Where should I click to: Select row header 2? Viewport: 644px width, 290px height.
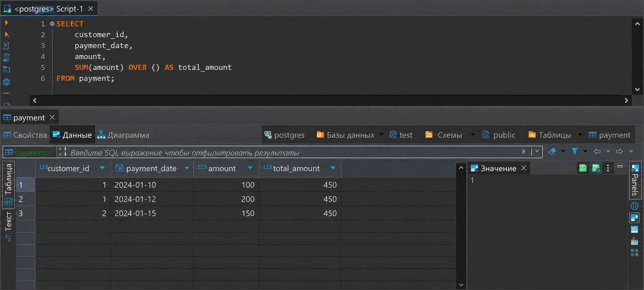click(x=25, y=199)
